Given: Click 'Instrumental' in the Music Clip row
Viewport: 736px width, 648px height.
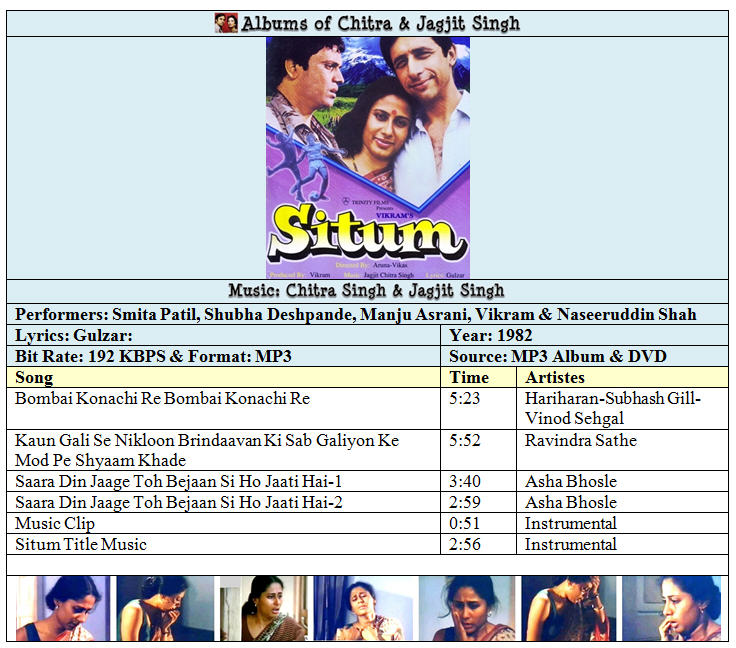Looking at the screenshot, I should coord(571,524).
